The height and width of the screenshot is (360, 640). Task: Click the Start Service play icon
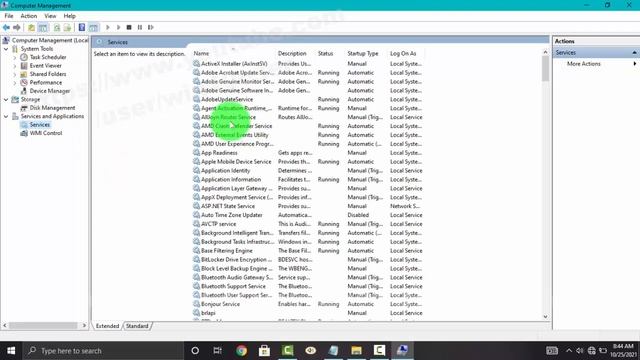(x=108, y=27)
